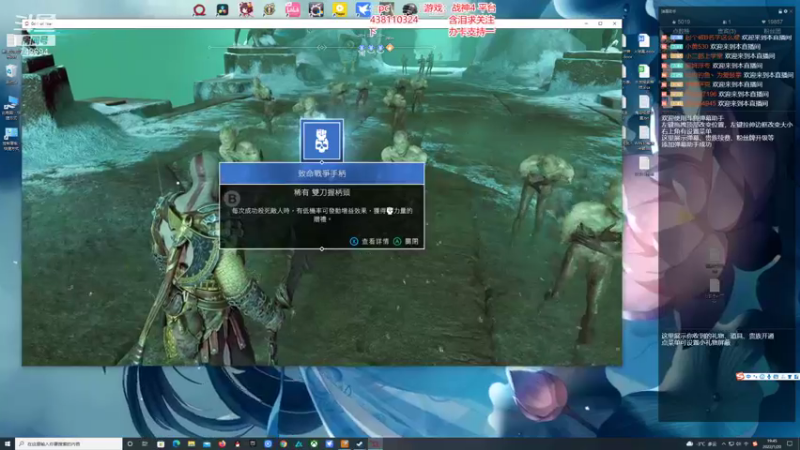Screen dimensions: 800x450
Task: Open the notification center icon
Action: [x=790, y=444]
